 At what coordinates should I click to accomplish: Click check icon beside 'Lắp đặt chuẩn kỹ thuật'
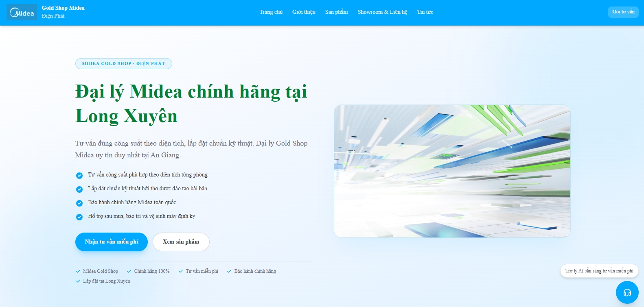[x=79, y=189]
